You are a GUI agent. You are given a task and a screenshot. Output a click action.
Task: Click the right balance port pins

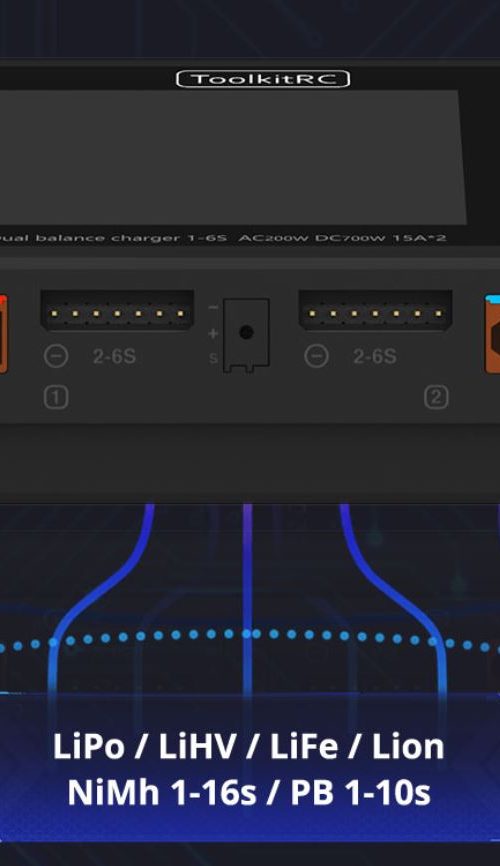pyautogui.click(x=375, y=313)
